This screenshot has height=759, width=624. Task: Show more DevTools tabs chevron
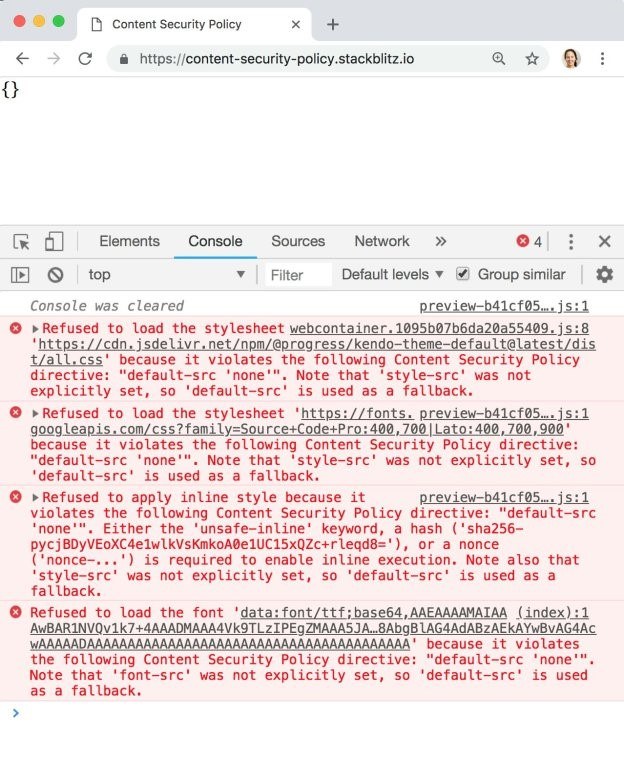441,241
